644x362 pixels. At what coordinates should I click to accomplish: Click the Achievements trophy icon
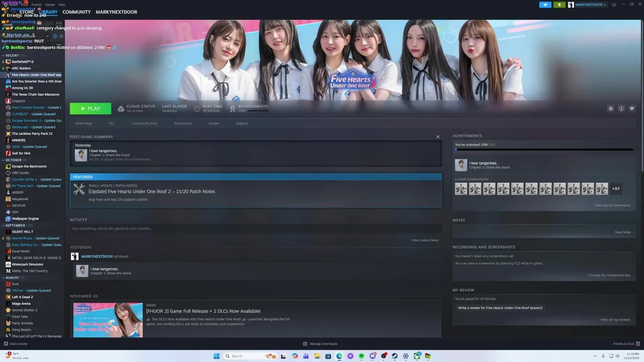coord(232,109)
